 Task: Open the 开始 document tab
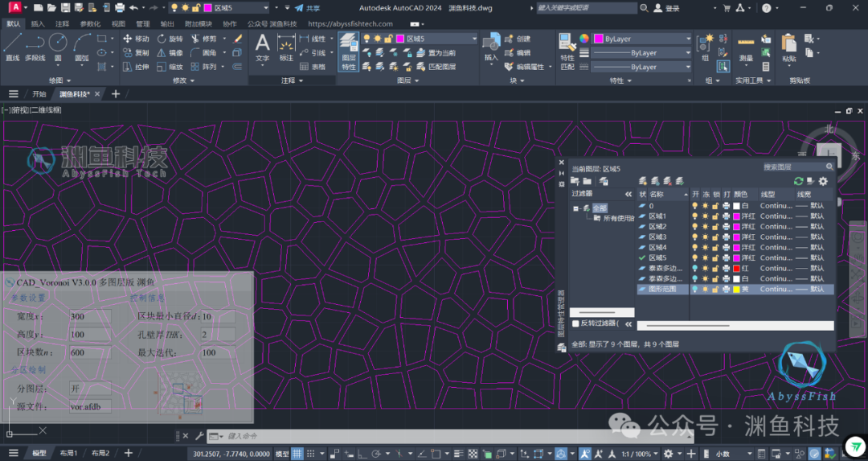pyautogui.click(x=39, y=94)
